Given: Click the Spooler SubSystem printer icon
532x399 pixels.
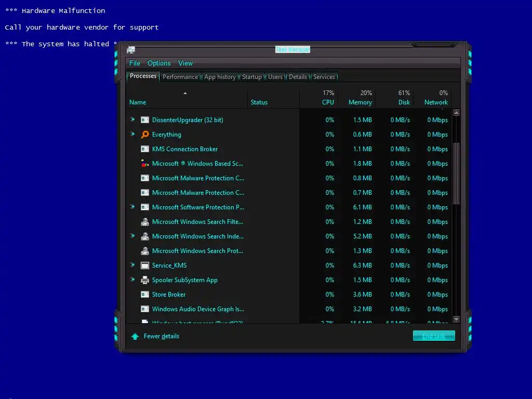Looking at the screenshot, I should click(x=145, y=280).
